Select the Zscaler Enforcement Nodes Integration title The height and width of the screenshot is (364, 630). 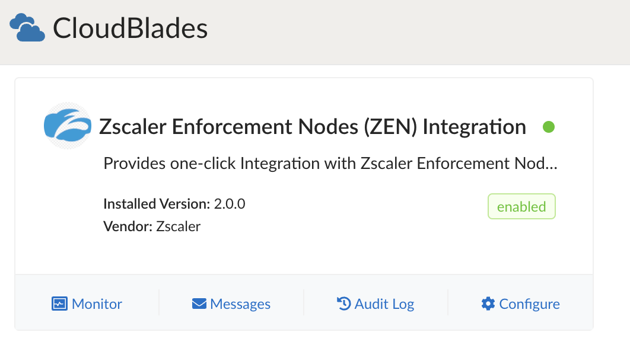coord(313,127)
